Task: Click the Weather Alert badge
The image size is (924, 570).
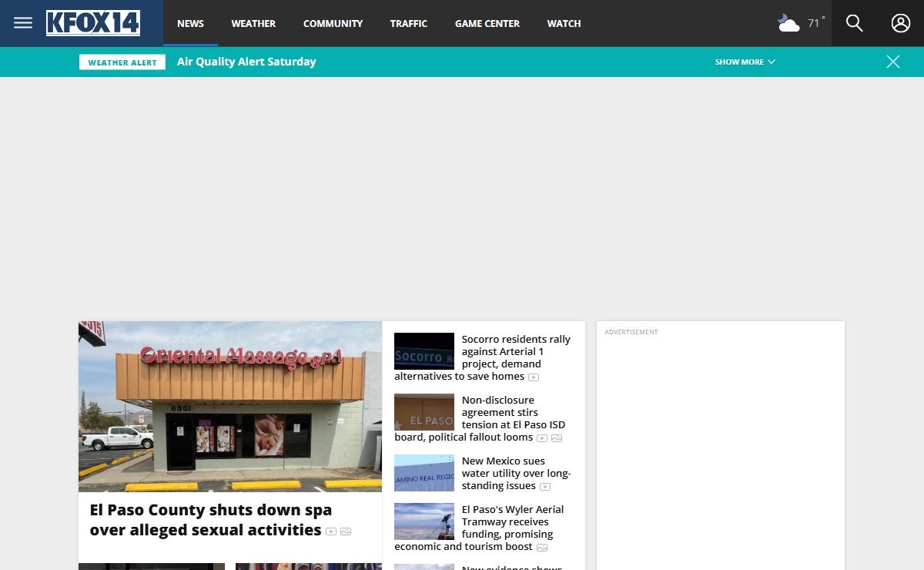Action: tap(122, 62)
